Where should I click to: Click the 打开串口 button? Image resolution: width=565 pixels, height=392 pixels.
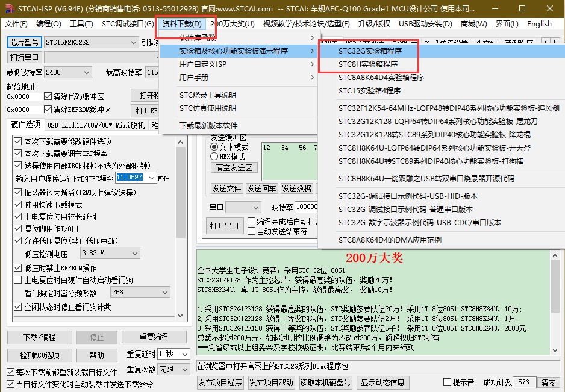(x=225, y=226)
